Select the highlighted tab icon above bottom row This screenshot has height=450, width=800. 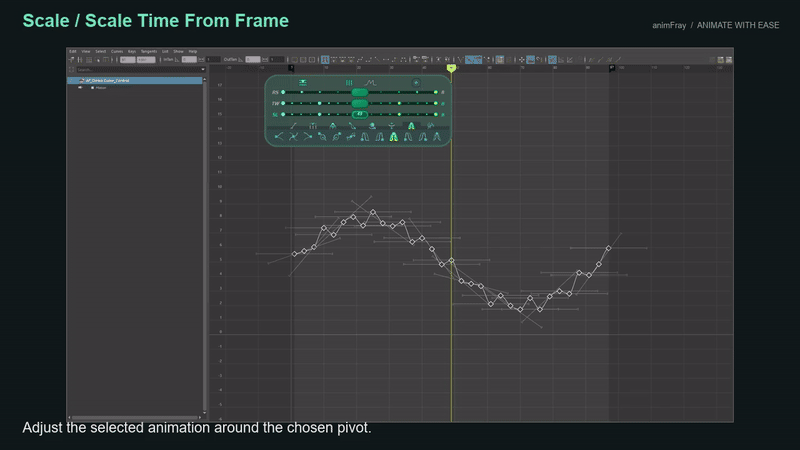411,126
